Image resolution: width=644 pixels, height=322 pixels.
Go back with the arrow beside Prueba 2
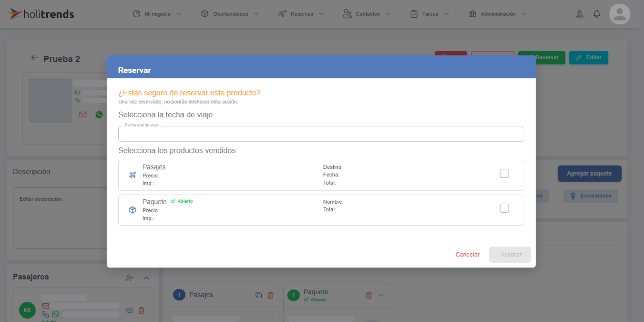[34, 58]
